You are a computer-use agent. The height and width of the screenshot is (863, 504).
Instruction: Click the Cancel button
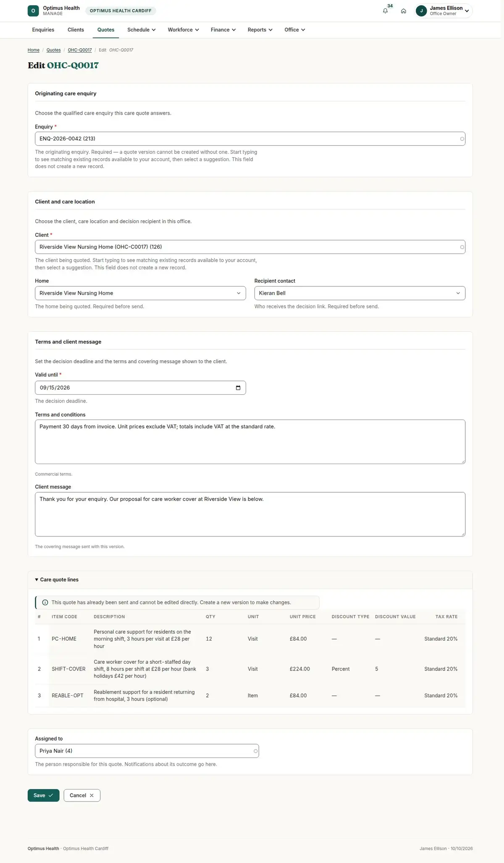click(x=82, y=795)
